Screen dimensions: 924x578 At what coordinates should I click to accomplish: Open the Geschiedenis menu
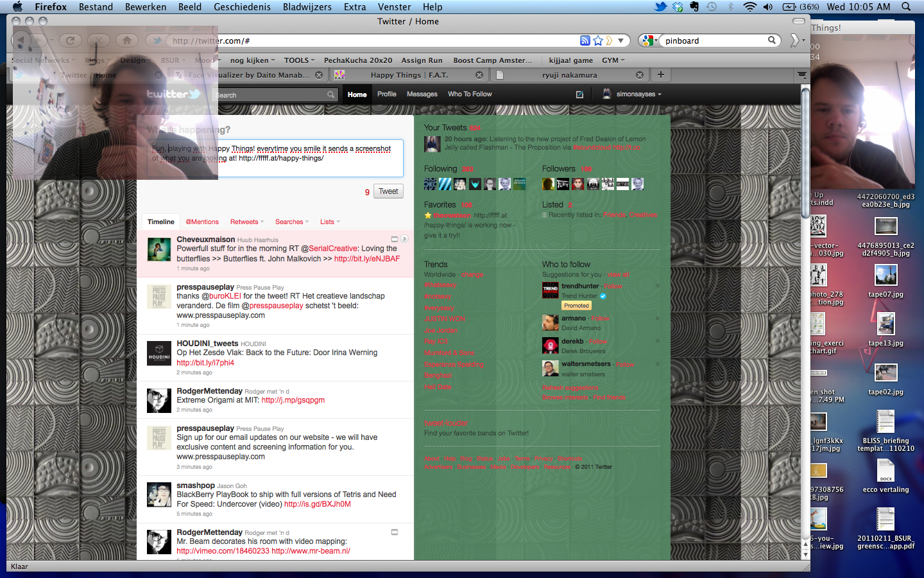point(242,6)
